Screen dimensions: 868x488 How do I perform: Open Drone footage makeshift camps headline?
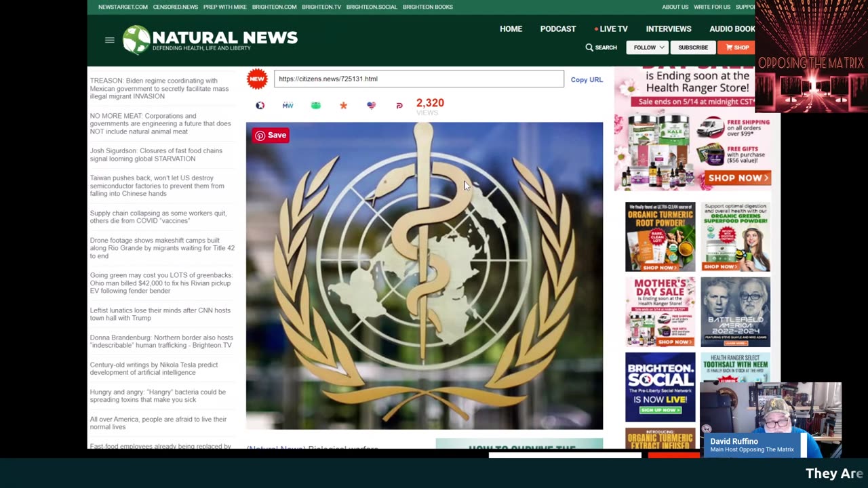pos(162,248)
